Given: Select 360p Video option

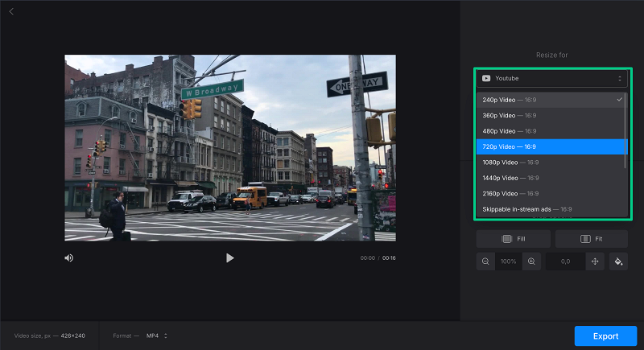Looking at the screenshot, I should click(x=551, y=115).
